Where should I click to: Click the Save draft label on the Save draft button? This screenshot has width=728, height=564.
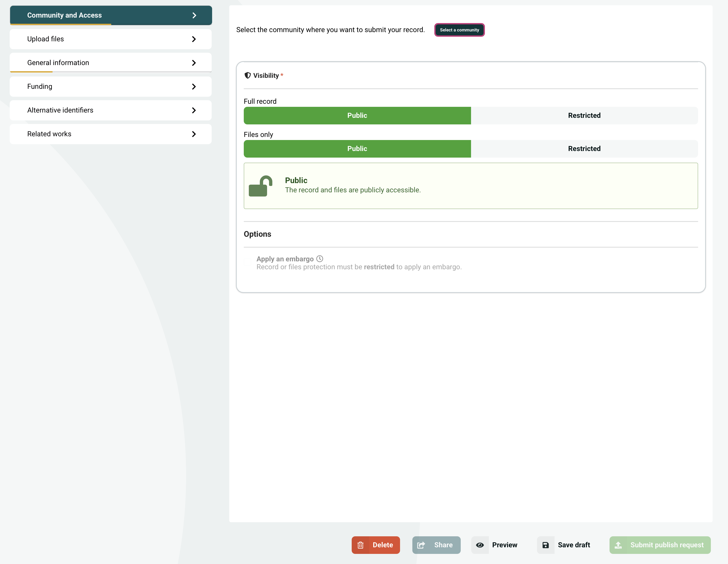click(x=574, y=545)
